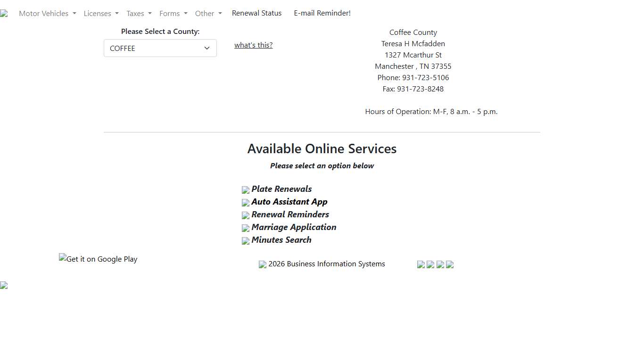Image resolution: width=644 pixels, height=362 pixels.
Task: Click the icon beside Minutes Search
Action: pos(246,241)
